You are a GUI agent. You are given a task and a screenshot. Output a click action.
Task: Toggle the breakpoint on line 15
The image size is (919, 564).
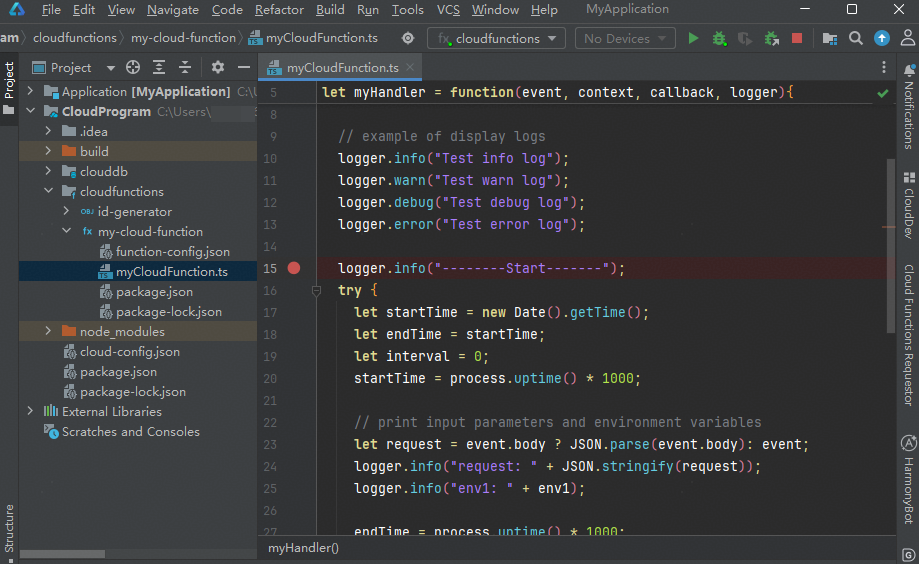[294, 268]
